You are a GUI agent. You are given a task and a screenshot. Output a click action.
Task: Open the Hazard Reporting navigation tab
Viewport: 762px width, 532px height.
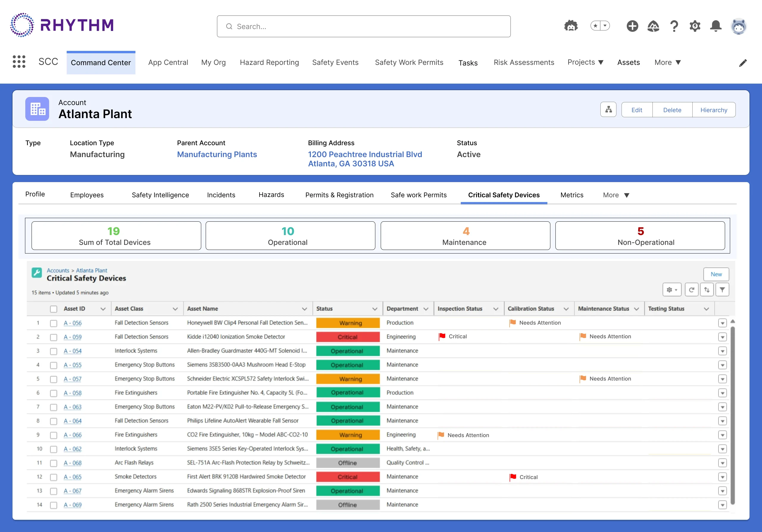[269, 62]
